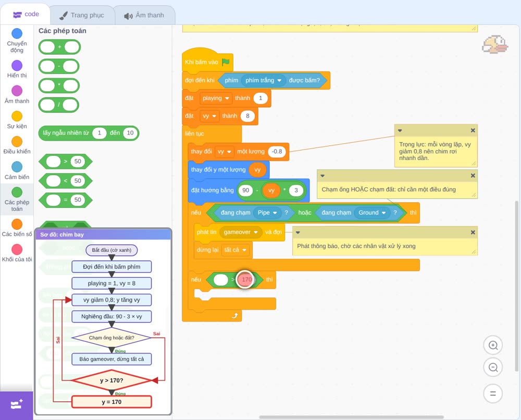
Task: Open the Sự kiện block category
Action: coord(17,120)
